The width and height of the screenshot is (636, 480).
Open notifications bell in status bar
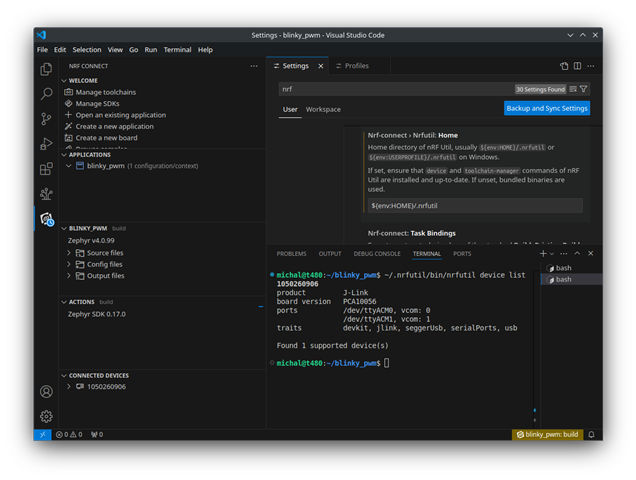[x=591, y=435]
